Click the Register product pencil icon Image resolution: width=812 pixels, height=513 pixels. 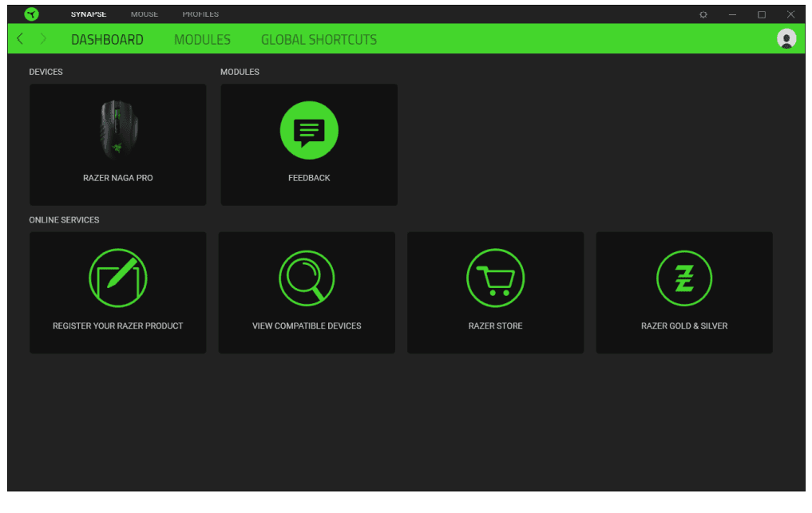[x=117, y=278]
